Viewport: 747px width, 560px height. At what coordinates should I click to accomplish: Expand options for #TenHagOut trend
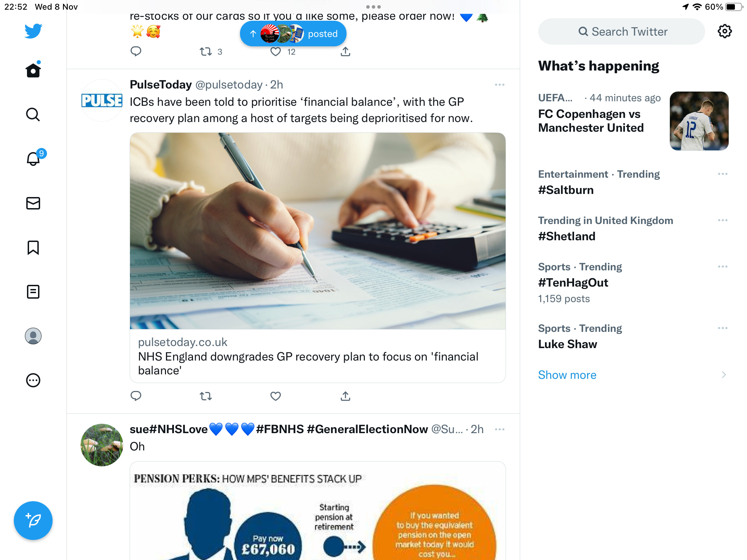[722, 267]
